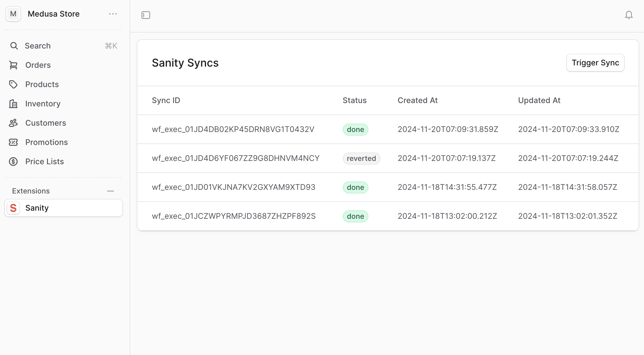Open Orders via the cart icon

tap(14, 65)
